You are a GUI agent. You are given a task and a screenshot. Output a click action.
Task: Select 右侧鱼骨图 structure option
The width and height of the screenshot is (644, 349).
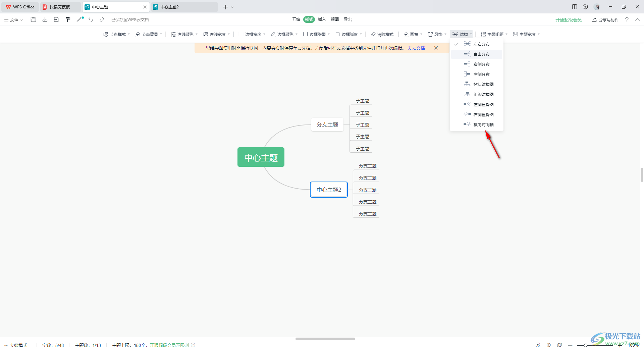click(x=477, y=114)
